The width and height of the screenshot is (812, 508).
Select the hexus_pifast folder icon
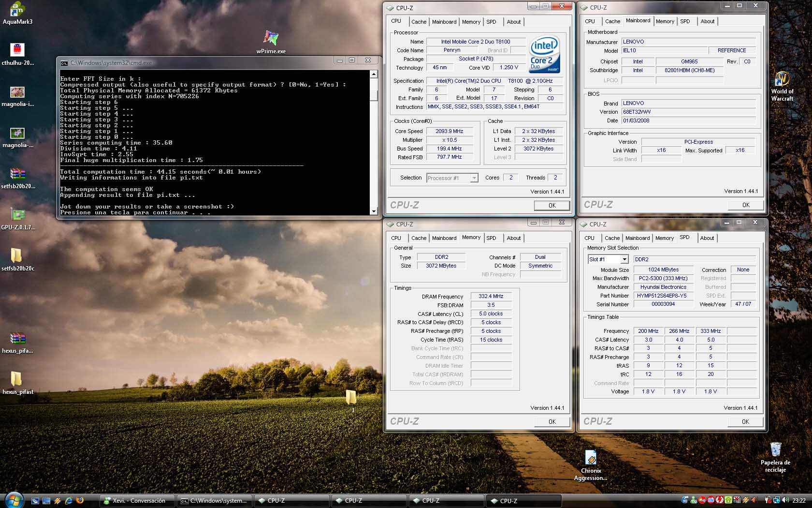pyautogui.click(x=18, y=382)
